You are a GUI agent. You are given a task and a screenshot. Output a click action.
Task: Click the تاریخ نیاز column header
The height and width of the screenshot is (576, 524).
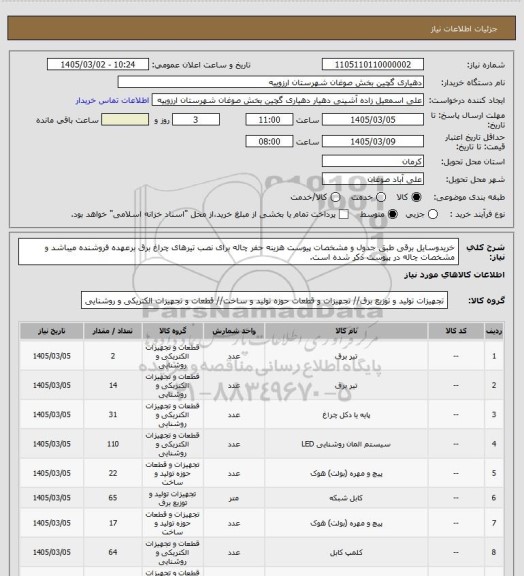tap(51, 331)
